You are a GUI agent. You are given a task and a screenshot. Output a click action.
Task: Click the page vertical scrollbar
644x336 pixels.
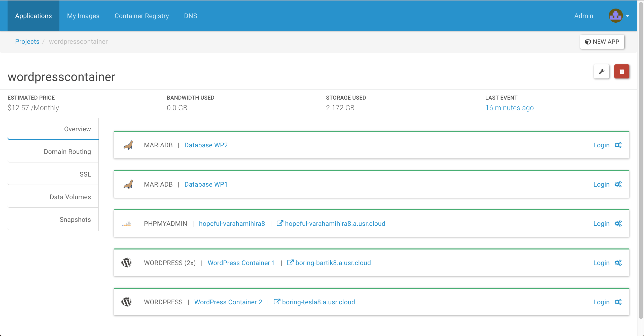point(641,161)
